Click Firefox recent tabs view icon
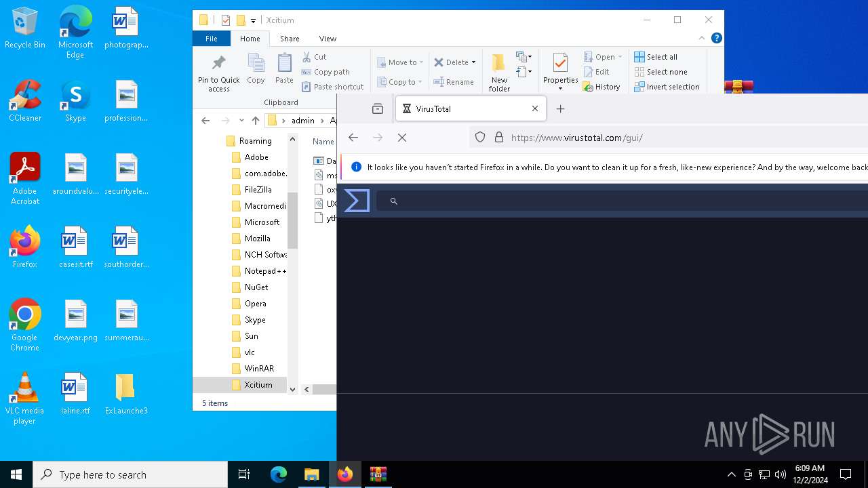 click(x=378, y=108)
